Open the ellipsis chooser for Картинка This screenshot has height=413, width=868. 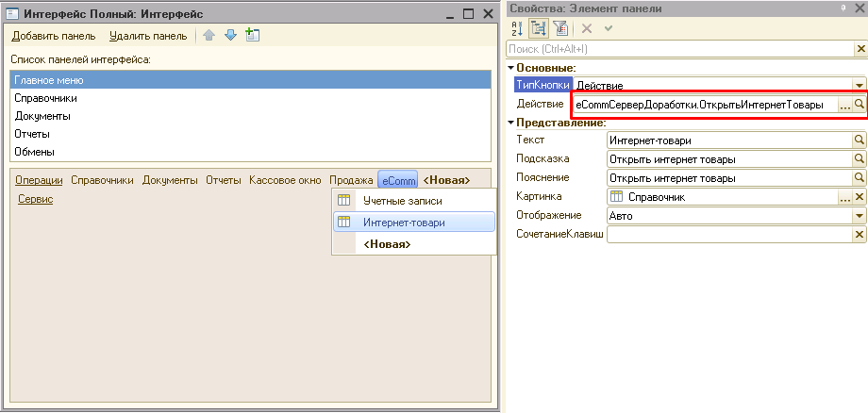(x=845, y=197)
